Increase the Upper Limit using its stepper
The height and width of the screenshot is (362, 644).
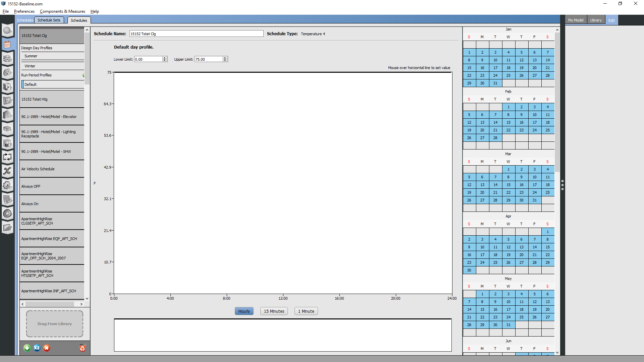point(225,57)
